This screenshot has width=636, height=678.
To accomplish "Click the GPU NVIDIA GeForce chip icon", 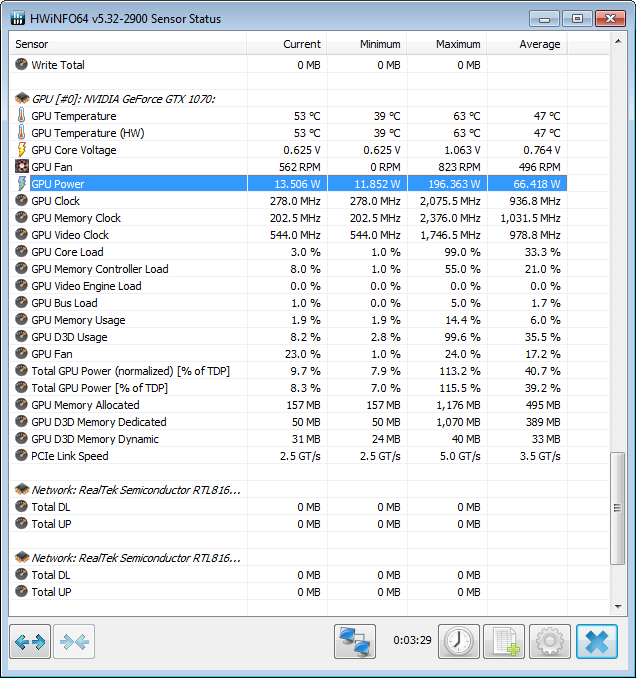I will coord(22,99).
